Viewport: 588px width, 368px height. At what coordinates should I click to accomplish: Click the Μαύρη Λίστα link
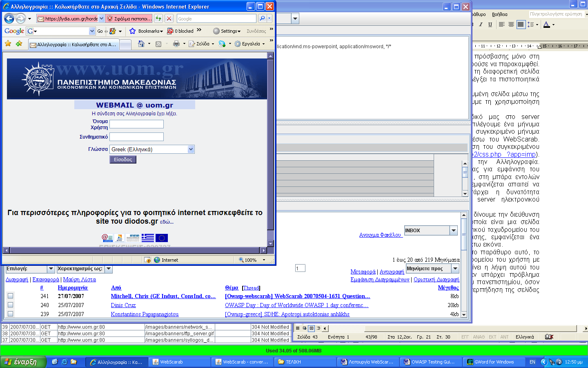coord(80,279)
